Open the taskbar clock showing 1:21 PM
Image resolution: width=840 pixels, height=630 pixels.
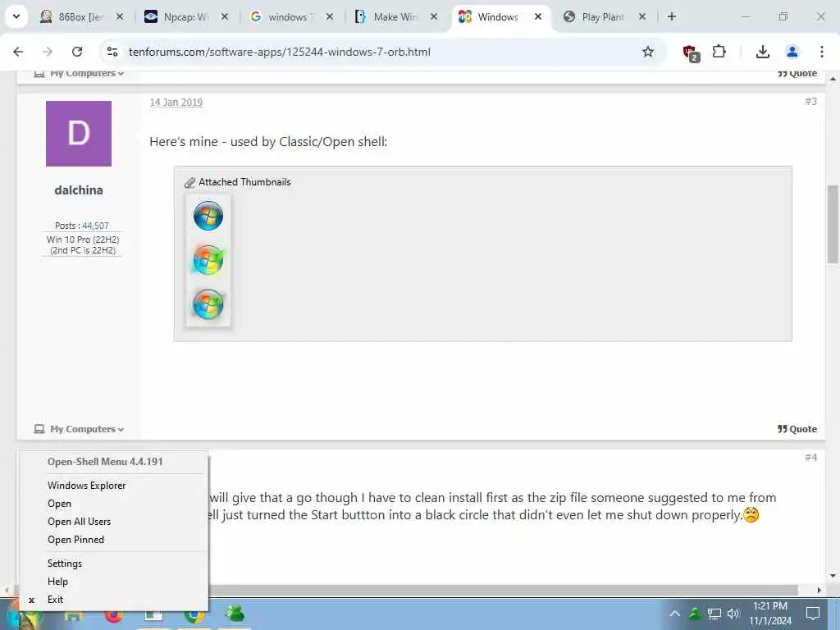pos(770,614)
